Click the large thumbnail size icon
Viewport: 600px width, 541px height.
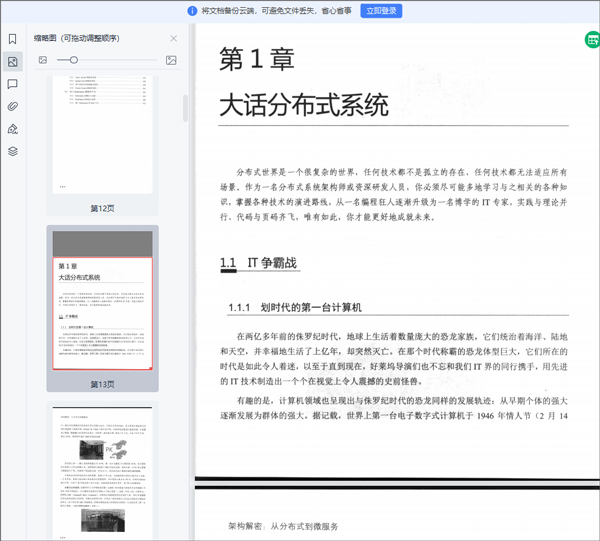[x=171, y=61]
